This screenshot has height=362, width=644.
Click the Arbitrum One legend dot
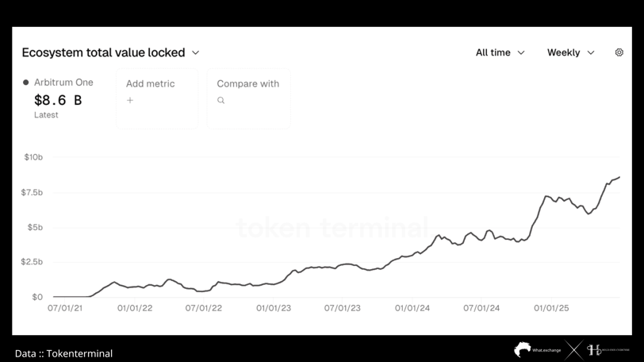pyautogui.click(x=26, y=83)
